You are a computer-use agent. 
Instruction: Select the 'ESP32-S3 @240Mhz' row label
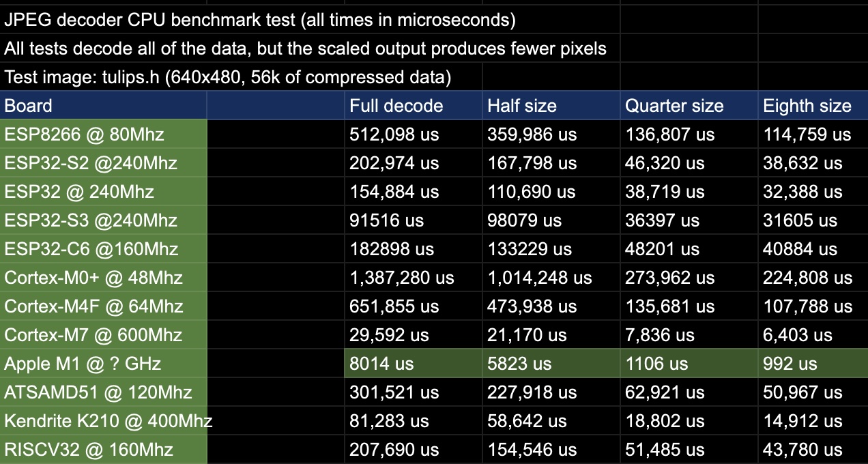pos(102,220)
